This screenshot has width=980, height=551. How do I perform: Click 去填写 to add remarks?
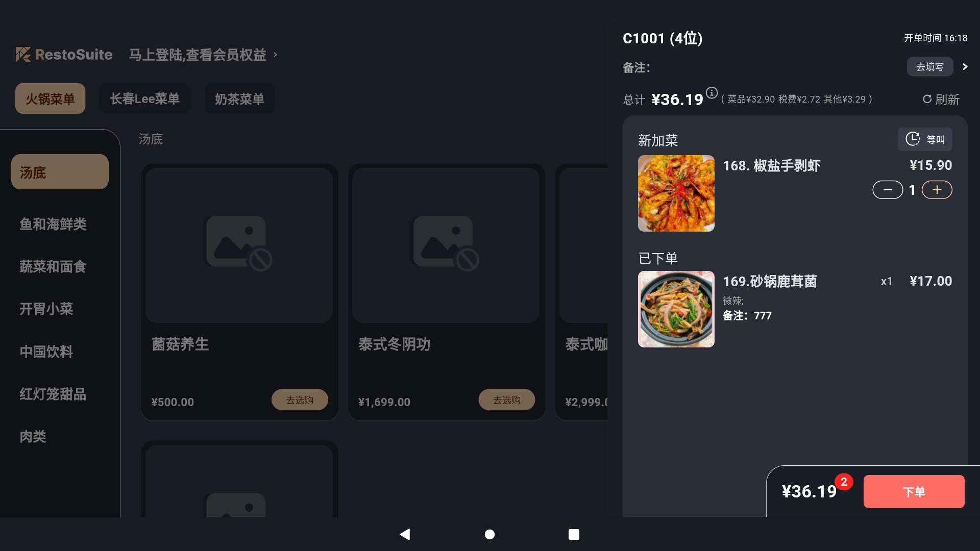pos(929,67)
